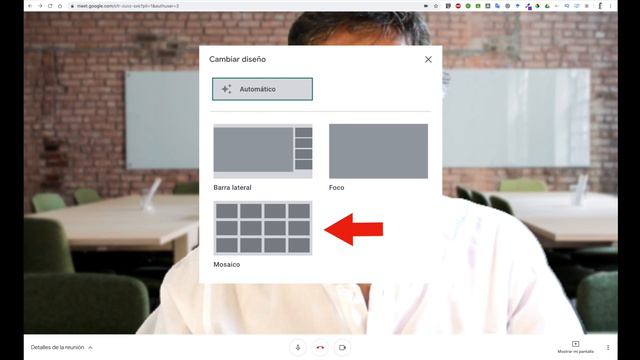This screenshot has width=640, height=360.
Task: Choose the Foco layout thumbnail
Action: pyautogui.click(x=378, y=151)
